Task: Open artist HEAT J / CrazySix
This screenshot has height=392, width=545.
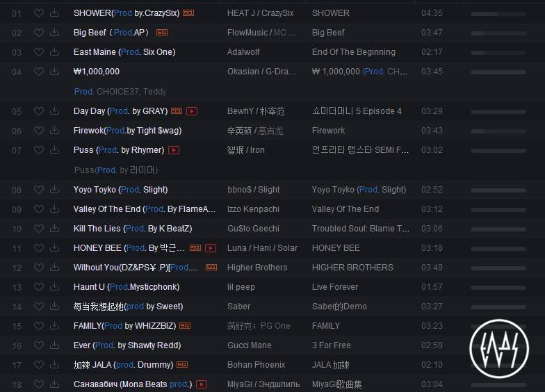Action: pyautogui.click(x=260, y=13)
